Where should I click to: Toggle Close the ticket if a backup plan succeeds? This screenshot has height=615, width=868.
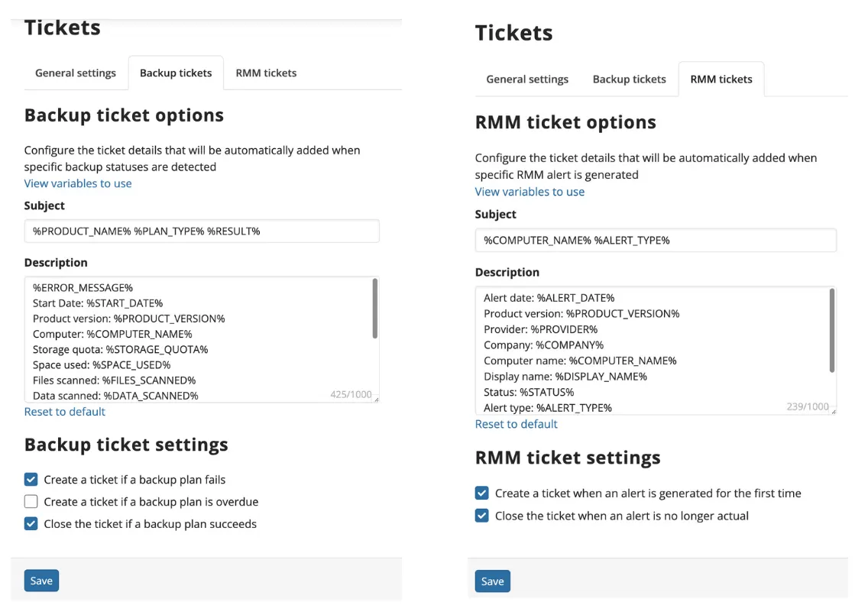pyautogui.click(x=31, y=523)
